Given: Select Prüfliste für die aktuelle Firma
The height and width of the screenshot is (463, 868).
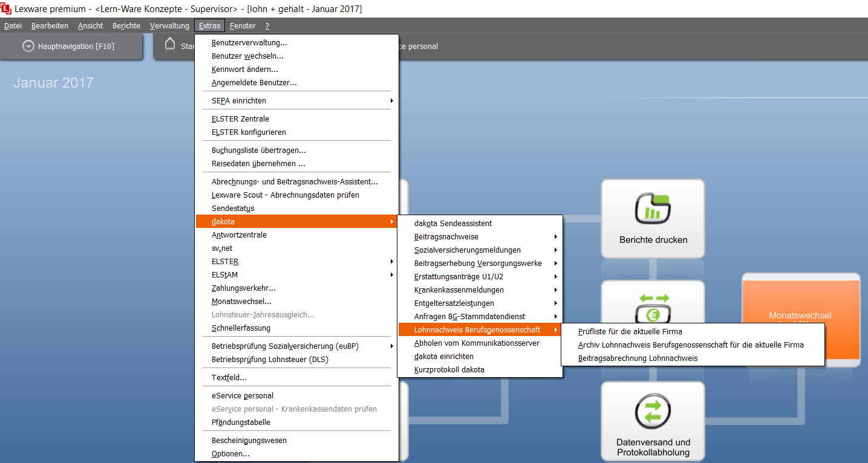Looking at the screenshot, I should (x=630, y=331).
